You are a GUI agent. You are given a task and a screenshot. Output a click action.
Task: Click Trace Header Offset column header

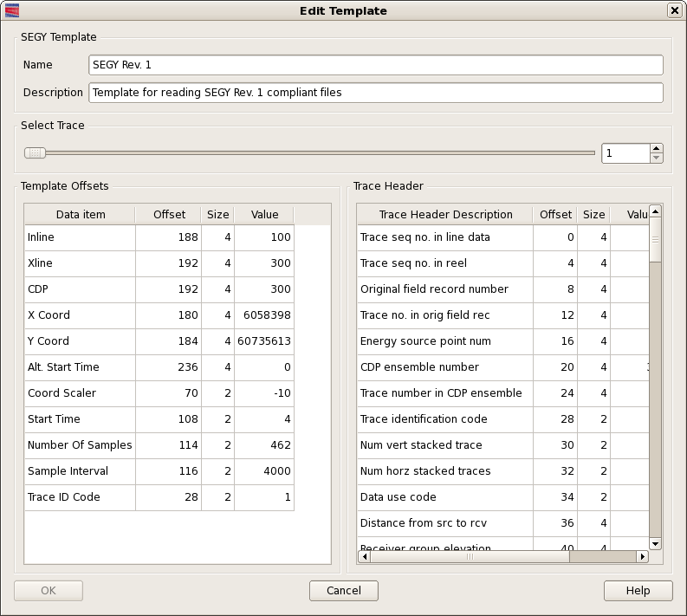[555, 214]
